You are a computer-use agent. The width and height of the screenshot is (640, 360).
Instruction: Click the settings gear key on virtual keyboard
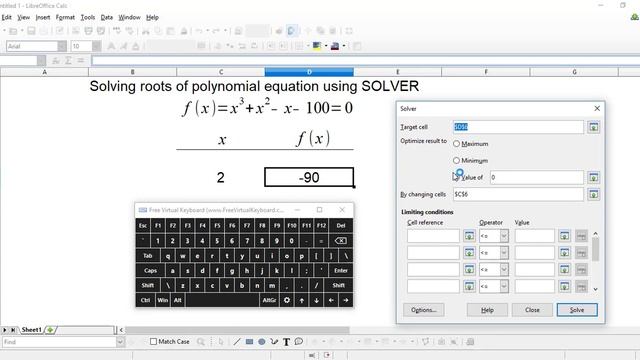287,300
